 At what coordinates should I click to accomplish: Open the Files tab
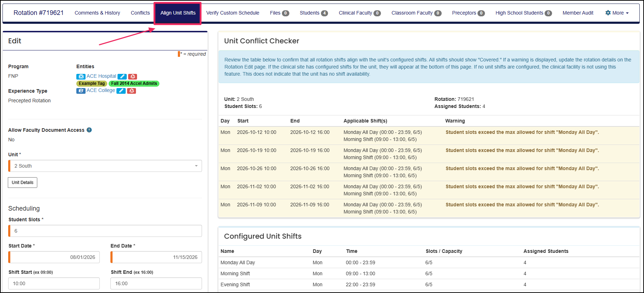(279, 13)
